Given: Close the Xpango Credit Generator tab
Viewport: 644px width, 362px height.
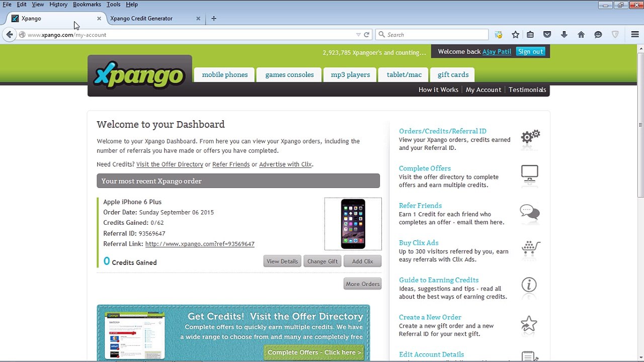Looking at the screenshot, I should coord(198,19).
